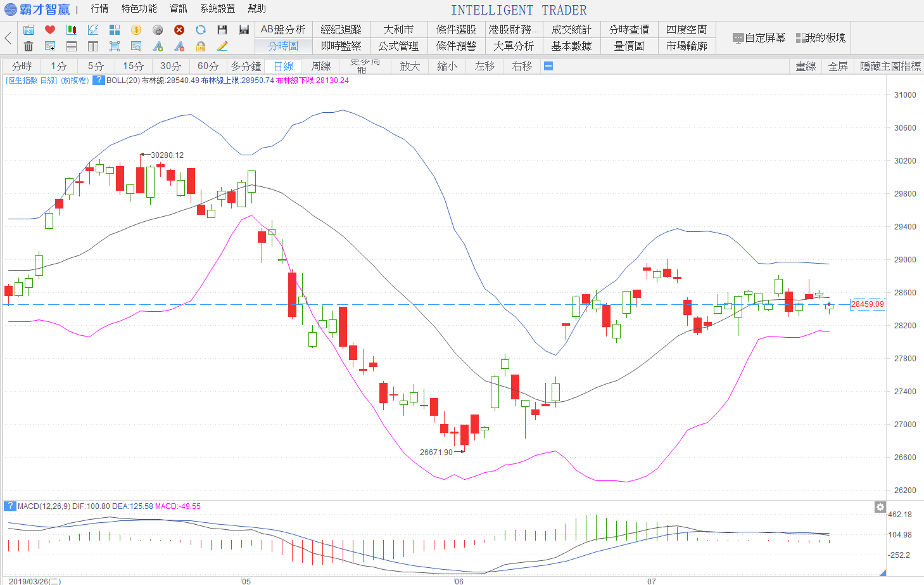Viewport: 924px width, 585px height.
Task: Click the left chevron to collapse toolbar
Action: click(x=8, y=38)
